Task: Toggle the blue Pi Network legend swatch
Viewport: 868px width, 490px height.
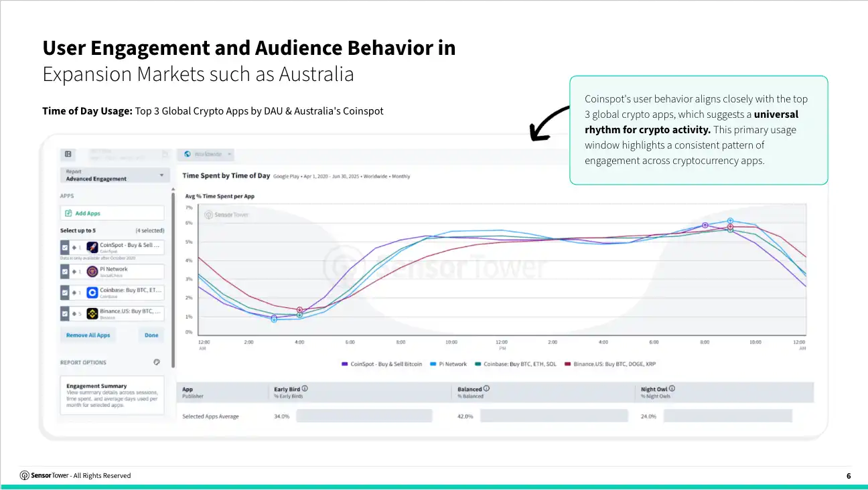Action: click(433, 364)
